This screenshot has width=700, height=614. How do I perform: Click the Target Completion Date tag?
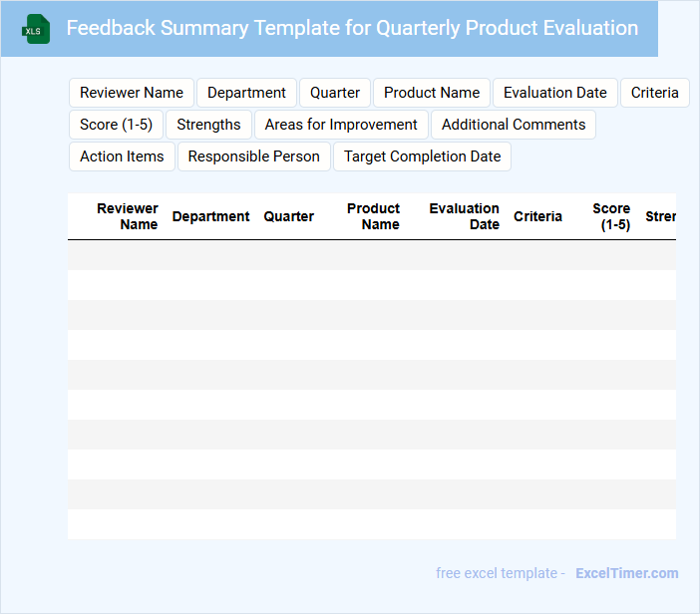click(x=422, y=156)
